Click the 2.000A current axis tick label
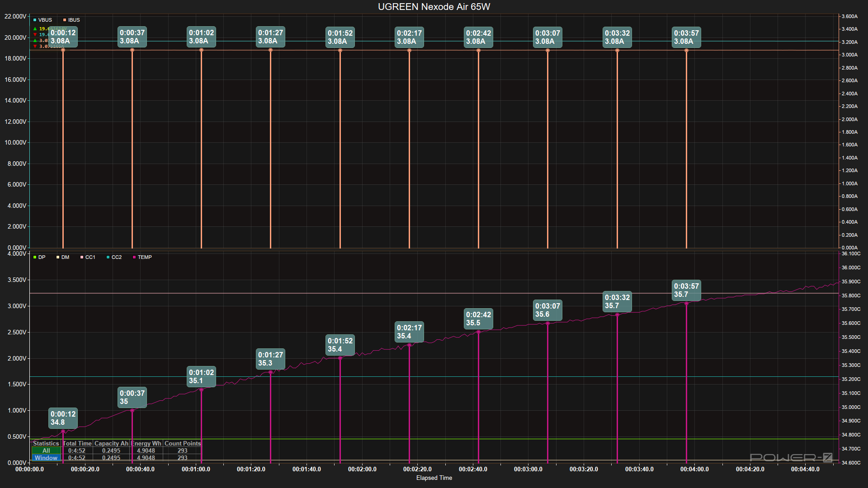The height and width of the screenshot is (488, 868). coord(849,119)
